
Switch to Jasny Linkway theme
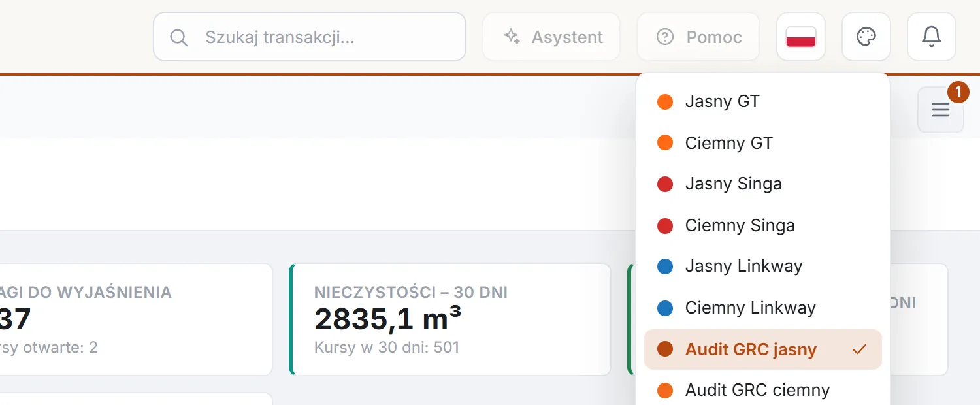tap(763, 267)
